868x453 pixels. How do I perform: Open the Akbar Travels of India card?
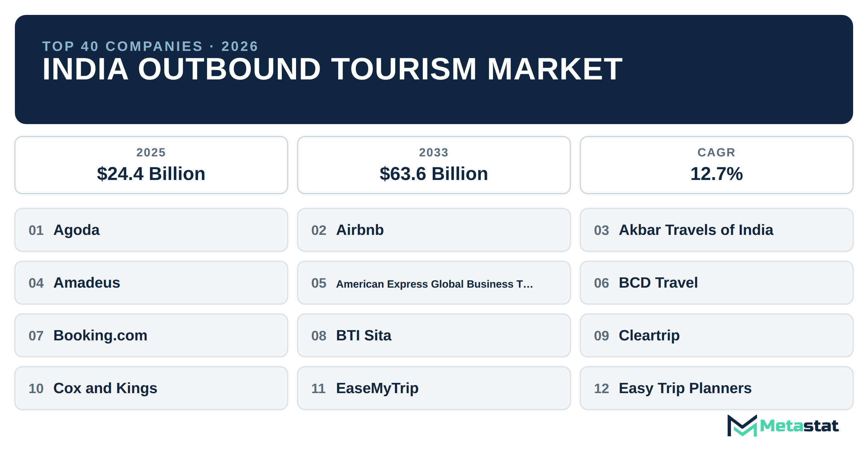point(716,230)
